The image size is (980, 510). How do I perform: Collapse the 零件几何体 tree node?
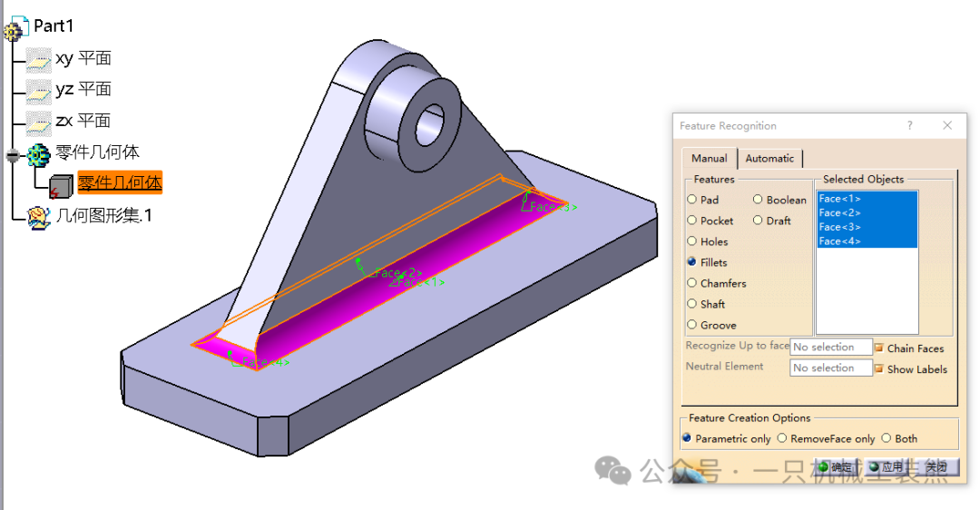coord(13,155)
